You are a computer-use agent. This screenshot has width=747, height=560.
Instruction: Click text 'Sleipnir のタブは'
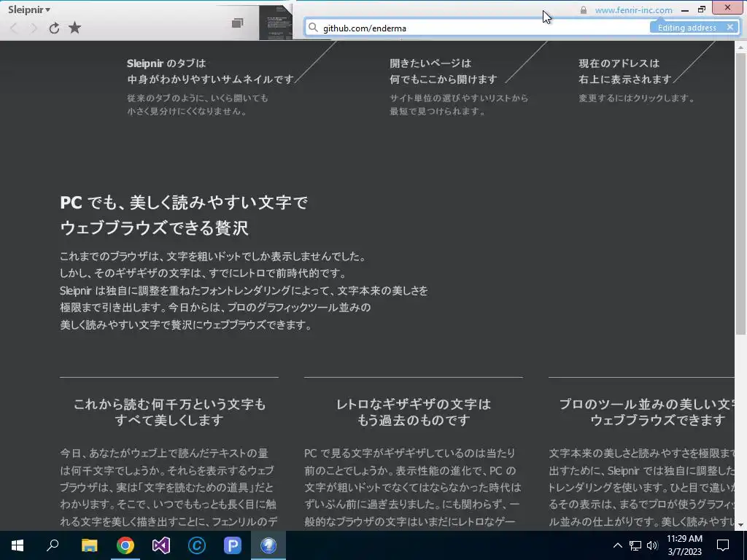(166, 63)
